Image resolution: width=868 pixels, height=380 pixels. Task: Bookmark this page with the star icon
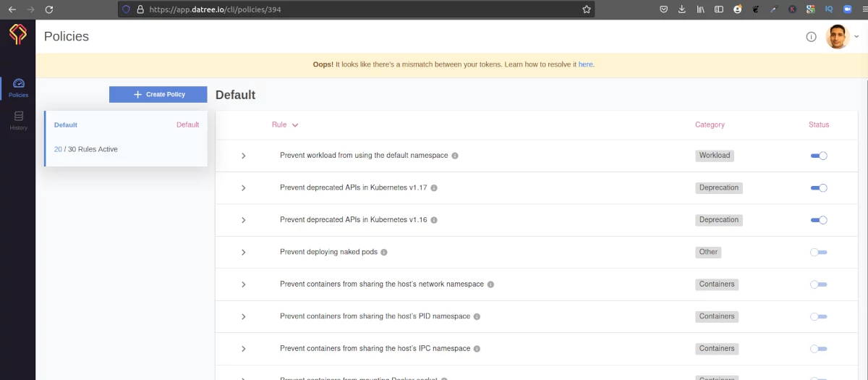pos(587,9)
